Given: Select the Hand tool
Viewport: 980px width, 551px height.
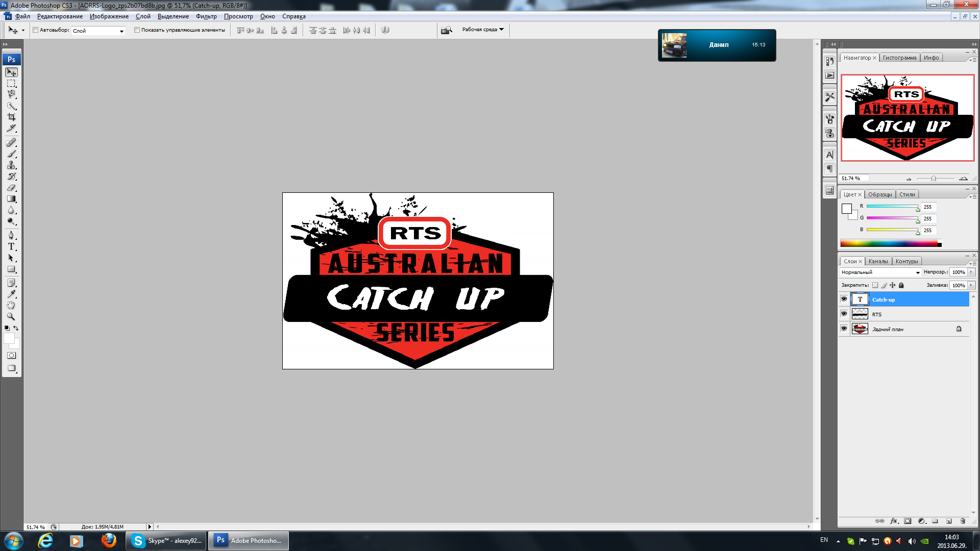Looking at the screenshot, I should coord(11,305).
